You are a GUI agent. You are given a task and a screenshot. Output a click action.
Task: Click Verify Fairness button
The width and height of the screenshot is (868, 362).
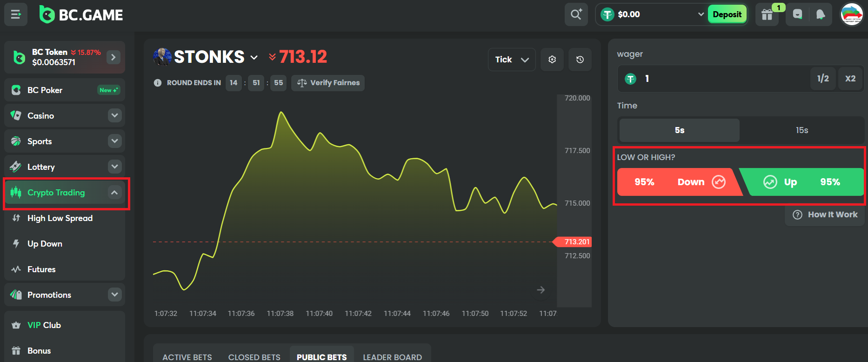point(328,83)
